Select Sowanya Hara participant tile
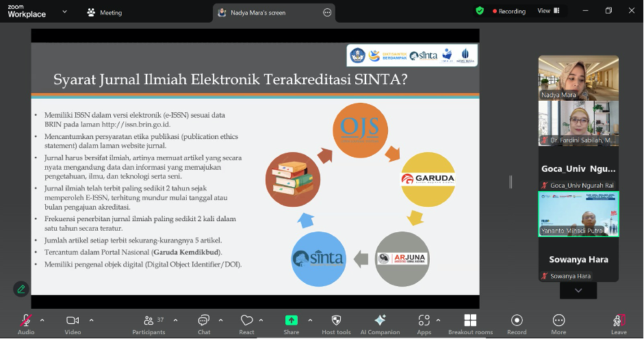644x339 pixels. (x=578, y=260)
